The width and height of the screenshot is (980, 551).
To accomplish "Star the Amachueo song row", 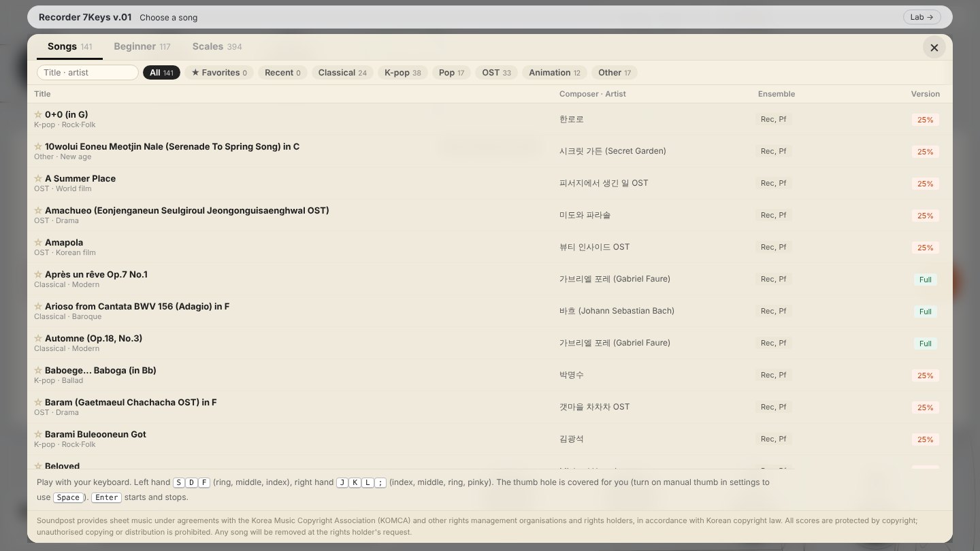I will [38, 210].
